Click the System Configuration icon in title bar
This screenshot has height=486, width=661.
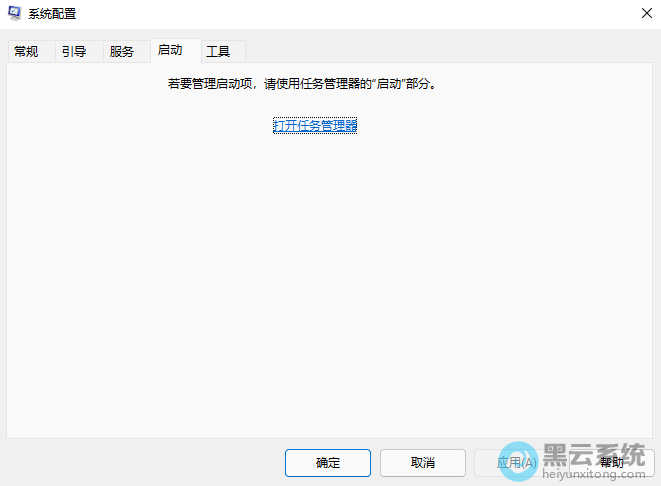(14, 14)
